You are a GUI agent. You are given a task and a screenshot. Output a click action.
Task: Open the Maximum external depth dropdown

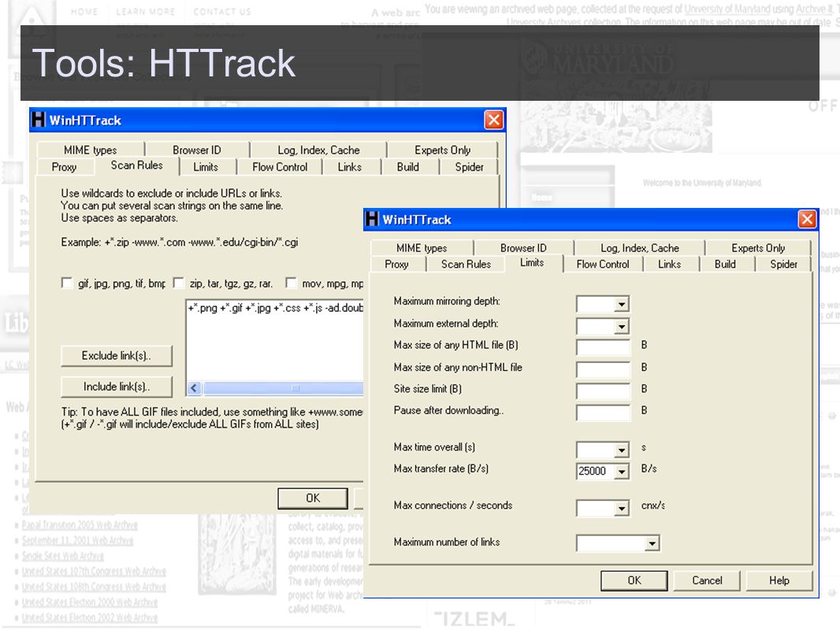[622, 326]
